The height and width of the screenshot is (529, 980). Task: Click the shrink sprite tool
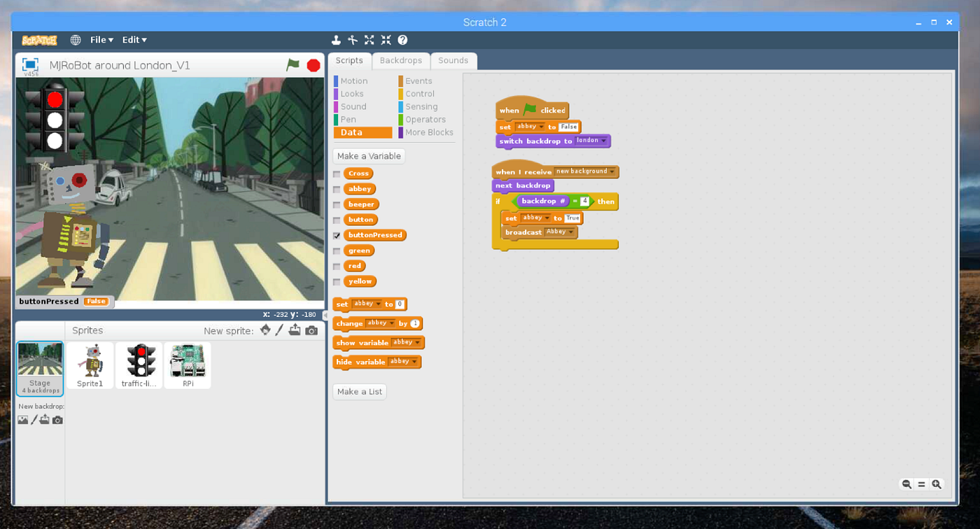tap(386, 40)
